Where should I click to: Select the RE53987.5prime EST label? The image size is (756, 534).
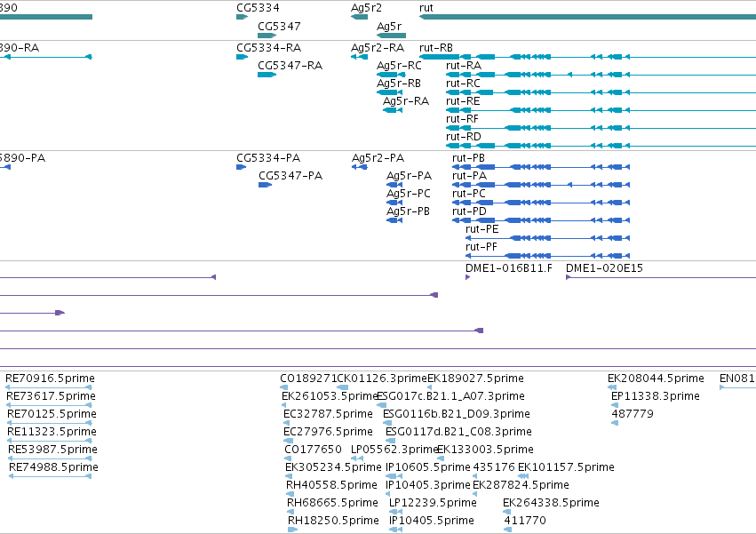(52, 450)
